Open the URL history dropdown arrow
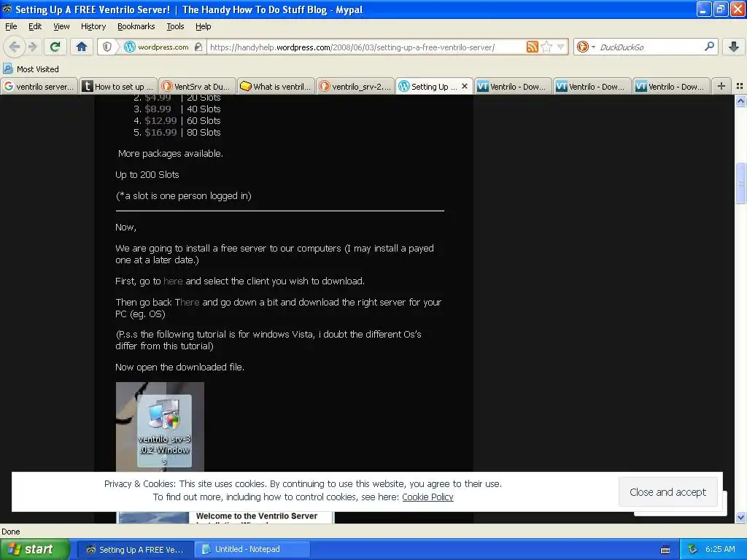The image size is (747, 560). [x=560, y=47]
